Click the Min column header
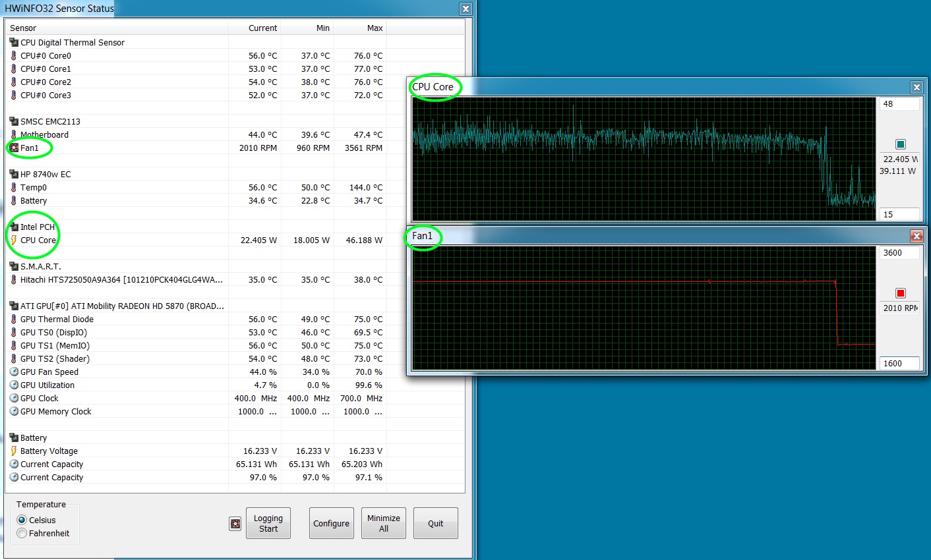This screenshot has width=931, height=560. point(307,28)
